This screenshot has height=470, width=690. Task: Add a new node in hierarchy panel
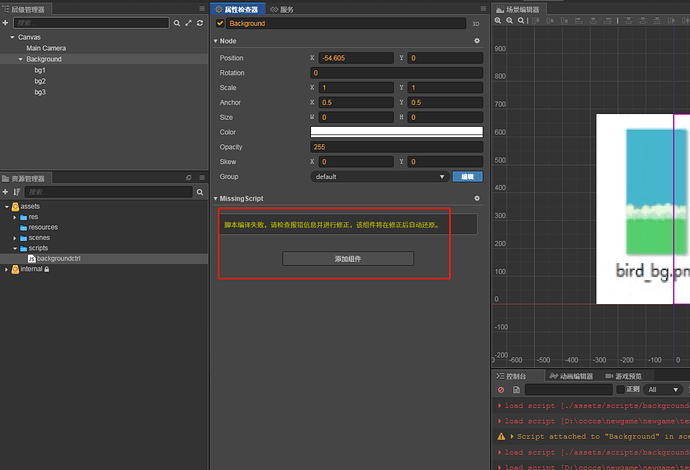(x=5, y=23)
